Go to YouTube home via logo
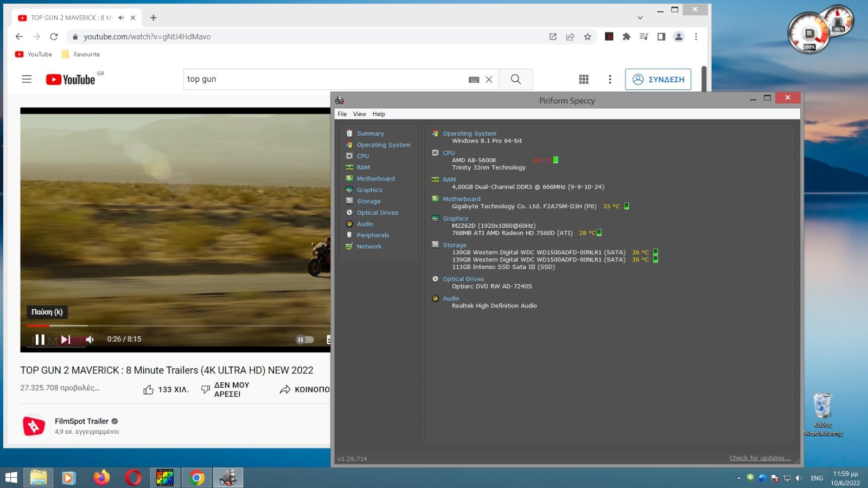The image size is (868, 488). pos(71,80)
